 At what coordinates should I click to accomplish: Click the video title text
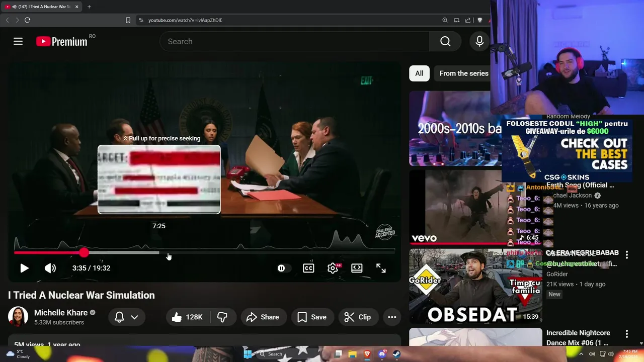82,295
